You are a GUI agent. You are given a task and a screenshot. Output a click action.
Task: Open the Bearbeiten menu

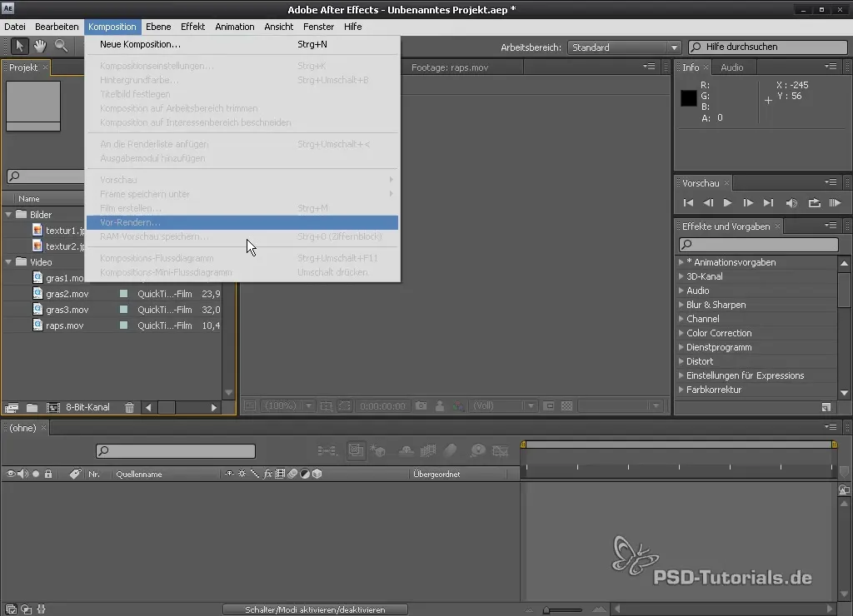point(57,27)
